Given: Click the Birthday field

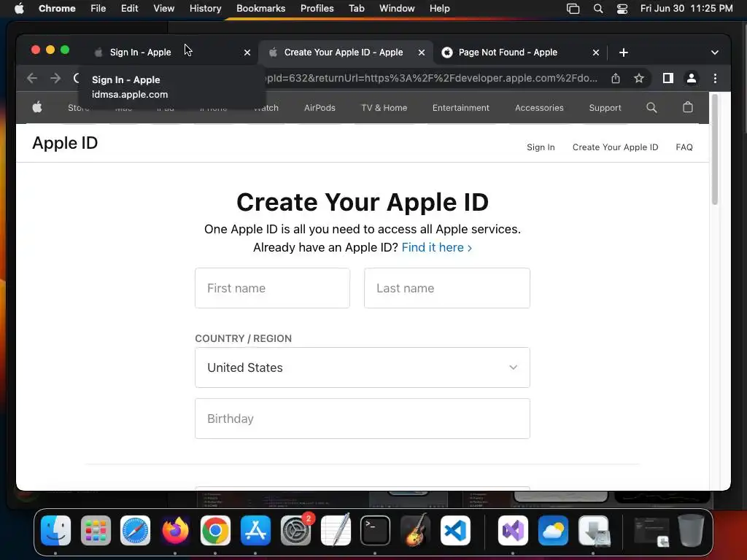Looking at the screenshot, I should point(363,419).
